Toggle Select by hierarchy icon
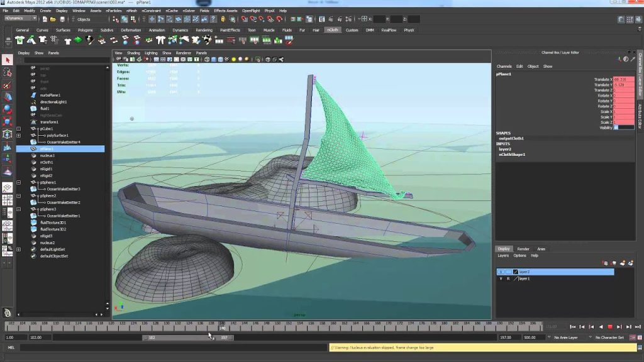 coord(116,19)
